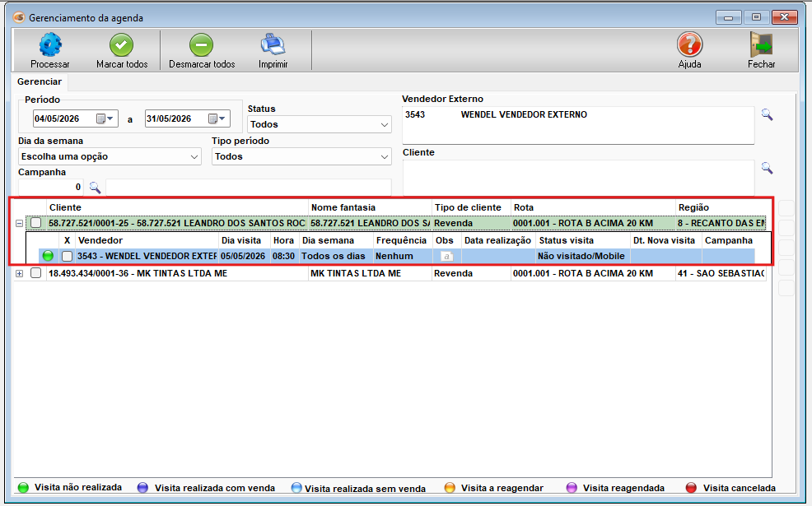Select '8 - RECANTO DAS EMAS' region cell
Image resolution: width=812 pixels, height=506 pixels.
721,223
